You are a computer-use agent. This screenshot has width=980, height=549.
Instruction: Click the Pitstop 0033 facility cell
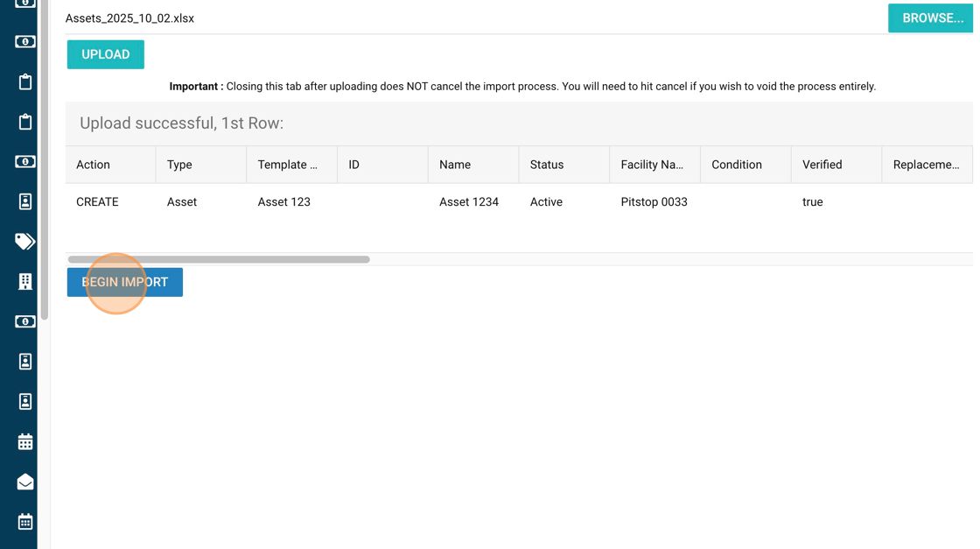tap(654, 202)
